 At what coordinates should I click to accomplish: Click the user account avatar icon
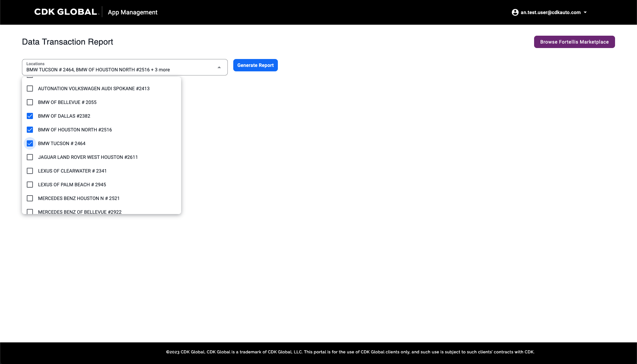click(x=515, y=12)
